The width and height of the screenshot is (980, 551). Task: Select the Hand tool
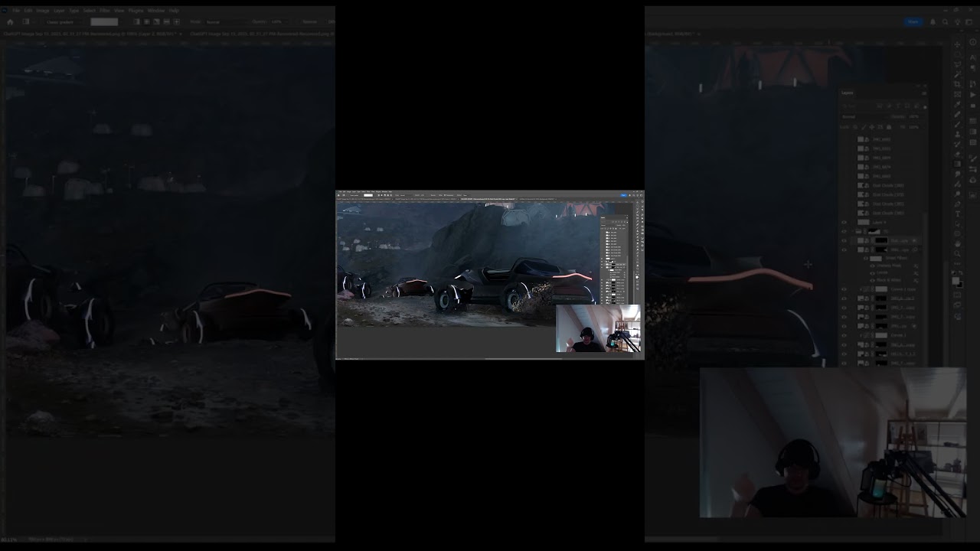pyautogui.click(x=958, y=243)
